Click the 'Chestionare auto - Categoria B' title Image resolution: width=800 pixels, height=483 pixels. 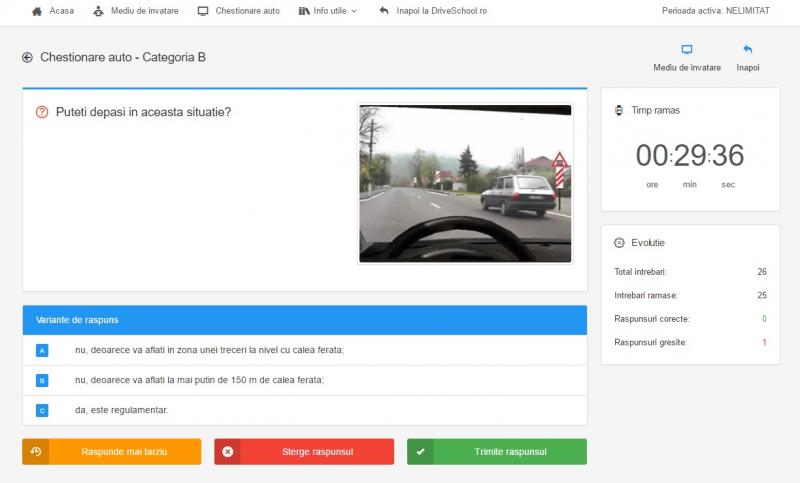123,57
